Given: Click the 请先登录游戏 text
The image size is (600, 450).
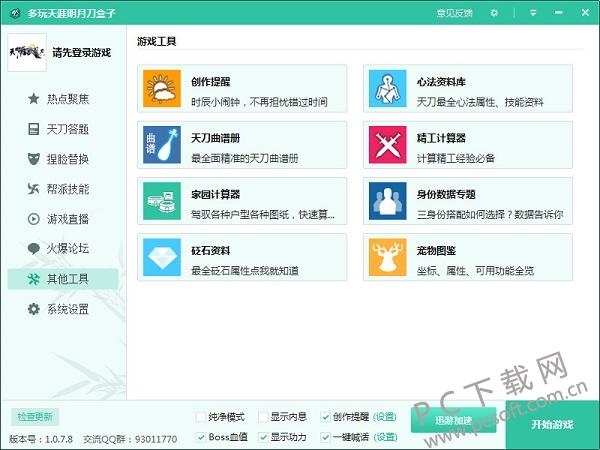Looking at the screenshot, I should click(x=82, y=52).
